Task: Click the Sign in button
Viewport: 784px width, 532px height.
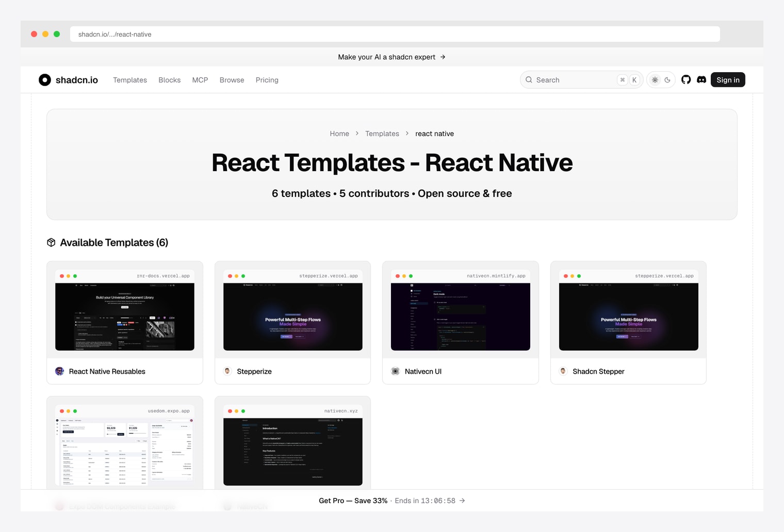Action: coord(728,80)
